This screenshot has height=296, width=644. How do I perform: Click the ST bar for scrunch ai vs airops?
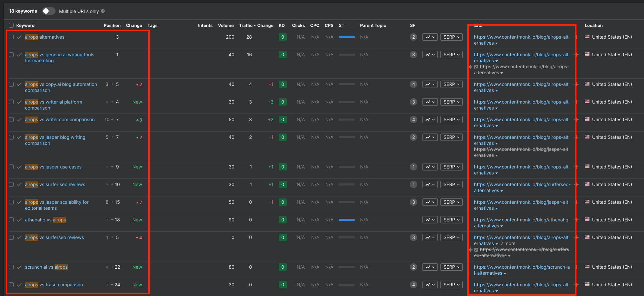(x=347, y=267)
